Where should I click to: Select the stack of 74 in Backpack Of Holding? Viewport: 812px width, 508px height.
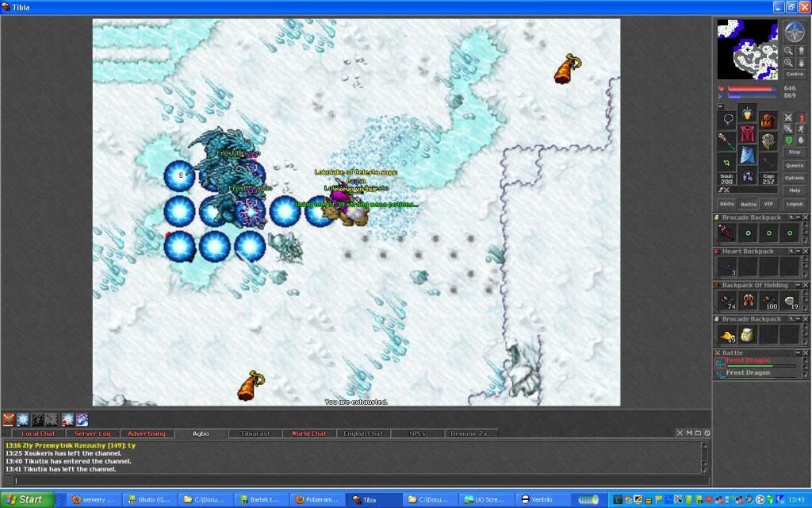727,301
